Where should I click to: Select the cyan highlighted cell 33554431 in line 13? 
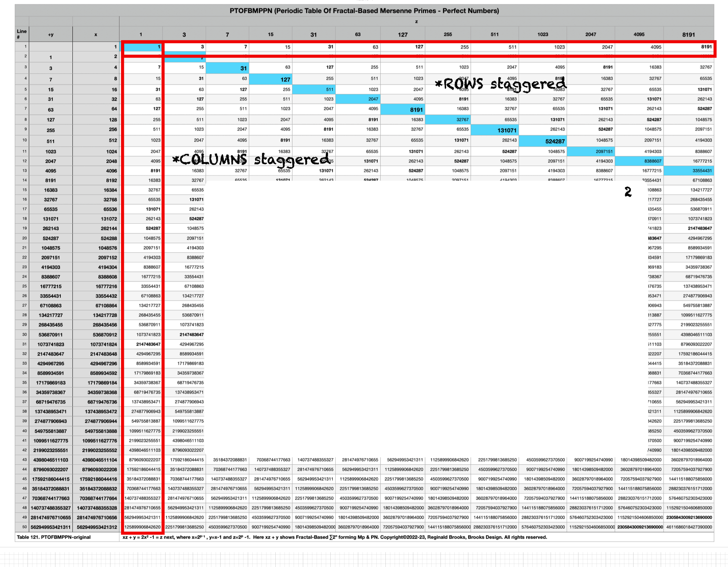[689, 171]
